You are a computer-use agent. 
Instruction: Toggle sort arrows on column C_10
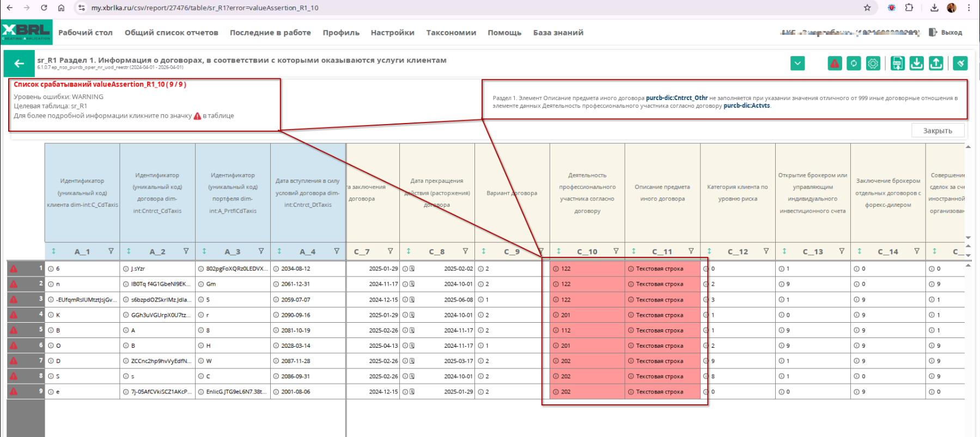558,251
